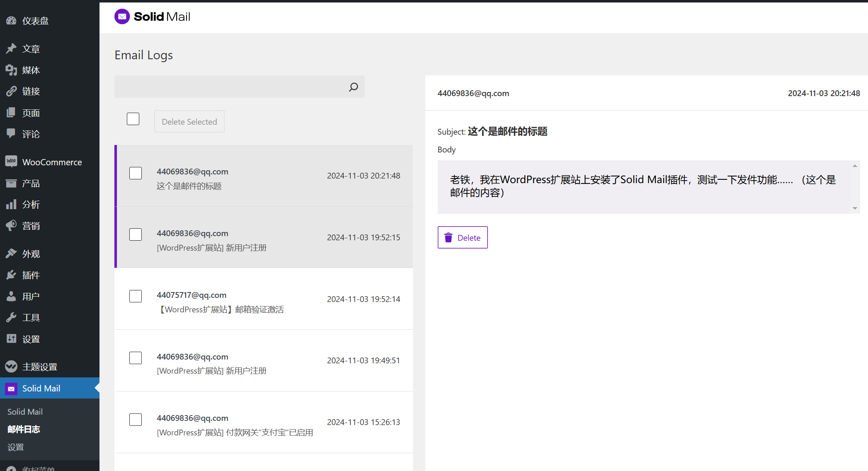Click the 主题设置 checkmark icon

point(11,367)
